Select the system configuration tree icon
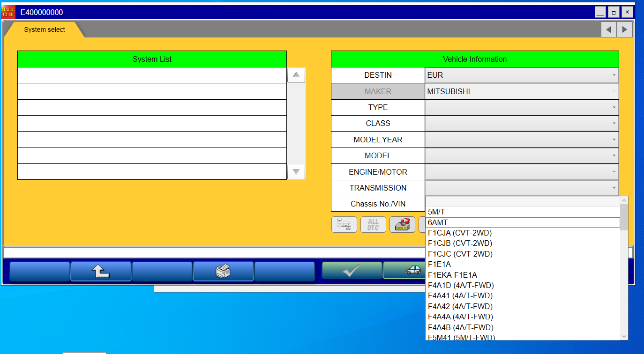Viewport: 644px width, 354px height. [344, 224]
